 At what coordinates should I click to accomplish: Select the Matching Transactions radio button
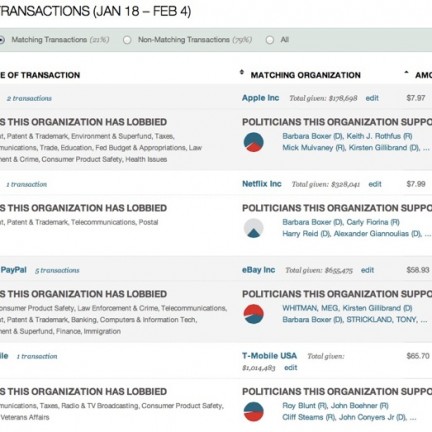pos(1,40)
